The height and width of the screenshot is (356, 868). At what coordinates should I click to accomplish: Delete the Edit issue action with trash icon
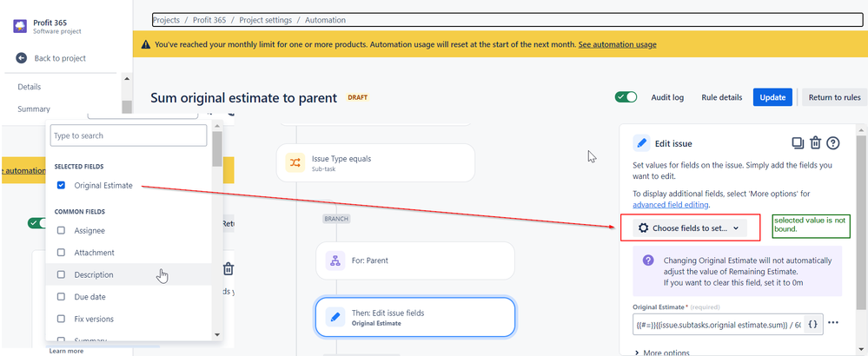click(x=815, y=143)
